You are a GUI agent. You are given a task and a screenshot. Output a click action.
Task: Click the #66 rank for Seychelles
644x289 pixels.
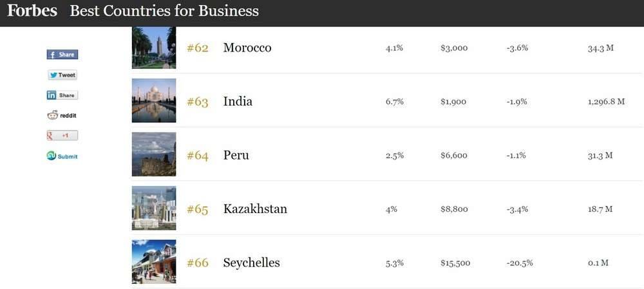(198, 263)
